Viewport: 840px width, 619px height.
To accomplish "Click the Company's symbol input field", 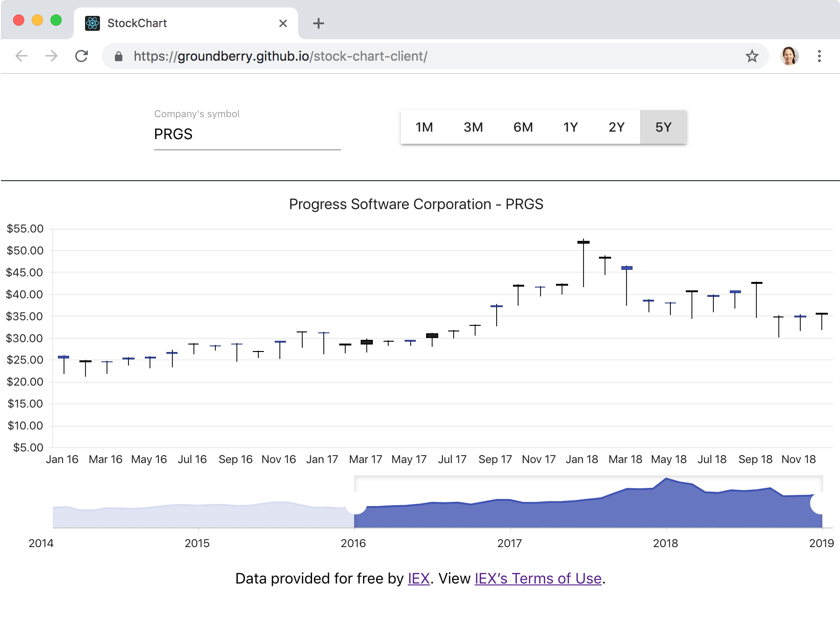I will point(248,134).
